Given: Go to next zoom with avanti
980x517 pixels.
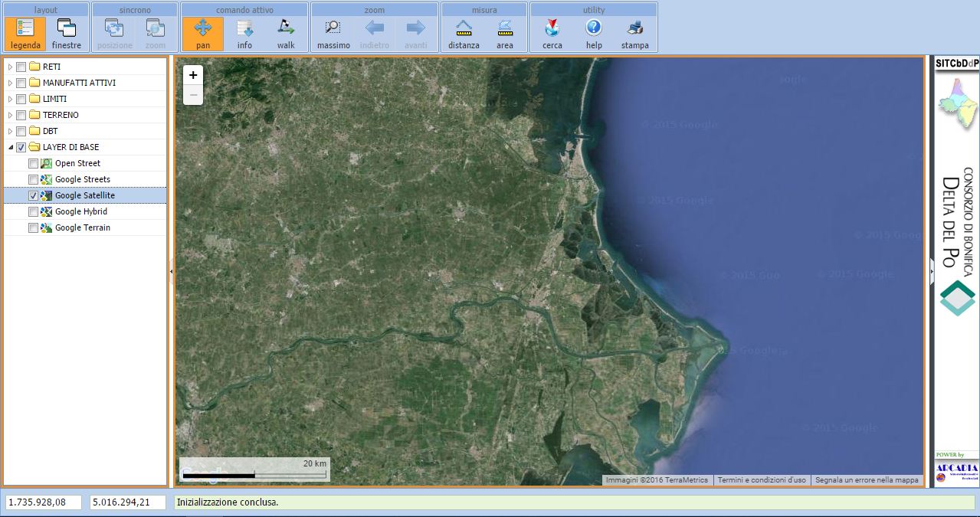Looking at the screenshot, I should [x=416, y=34].
